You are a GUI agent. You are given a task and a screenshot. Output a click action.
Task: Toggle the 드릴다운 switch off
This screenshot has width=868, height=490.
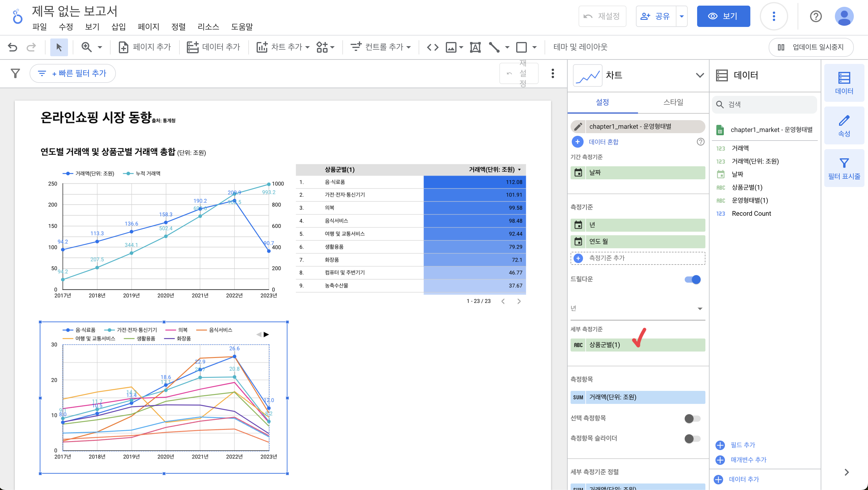692,279
